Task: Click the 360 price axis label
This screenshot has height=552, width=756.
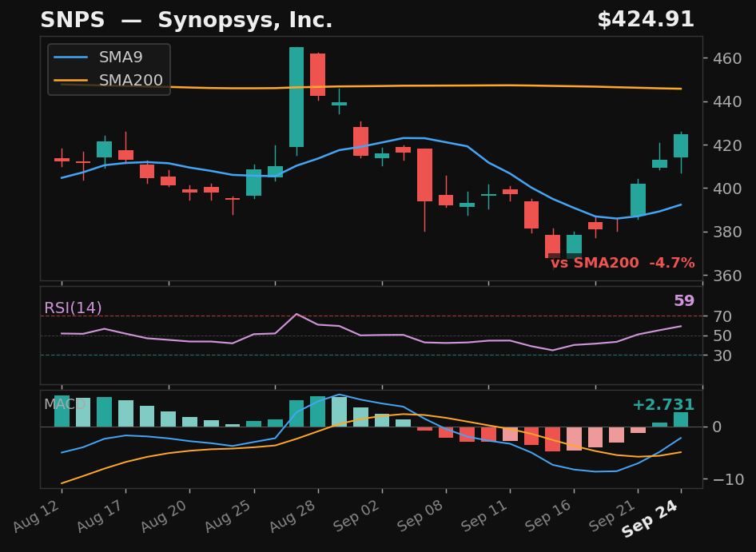Action: [729, 276]
